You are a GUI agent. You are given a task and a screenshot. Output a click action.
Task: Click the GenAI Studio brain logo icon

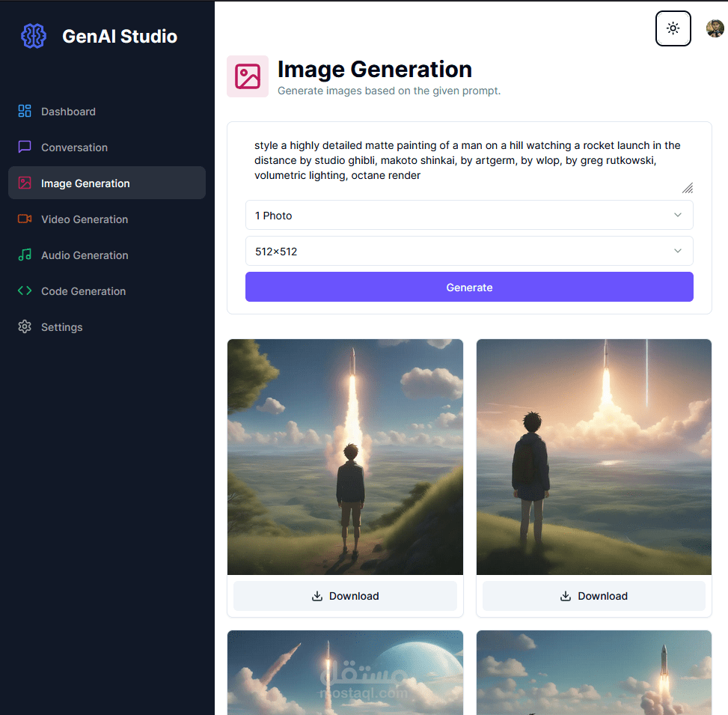34,36
